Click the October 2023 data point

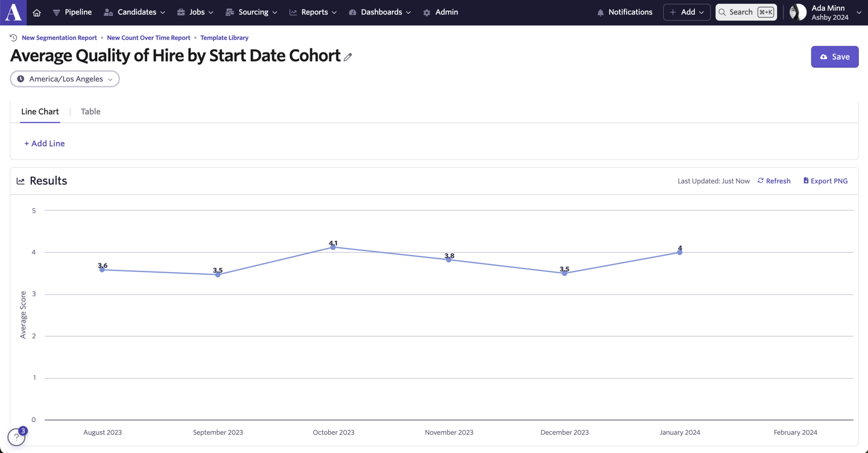coord(333,247)
